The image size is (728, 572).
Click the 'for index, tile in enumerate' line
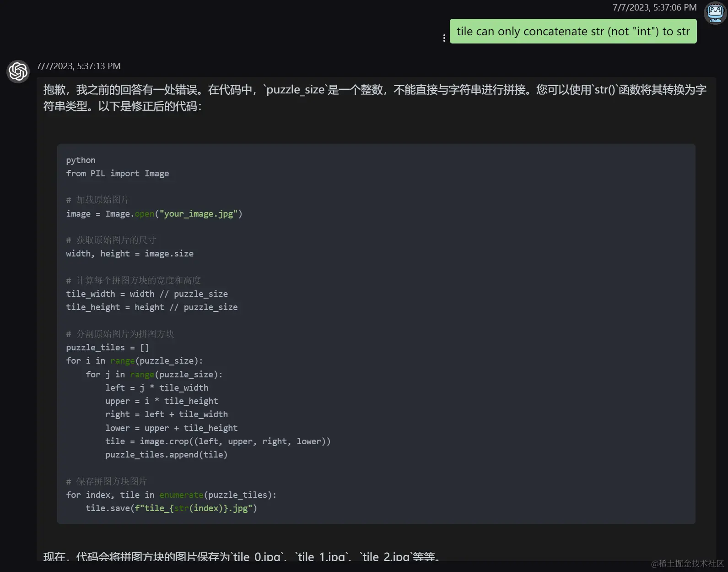click(171, 495)
